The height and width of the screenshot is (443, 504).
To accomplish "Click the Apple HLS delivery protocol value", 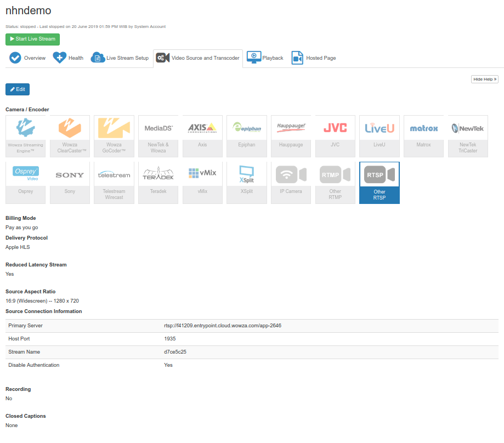I will click(18, 247).
